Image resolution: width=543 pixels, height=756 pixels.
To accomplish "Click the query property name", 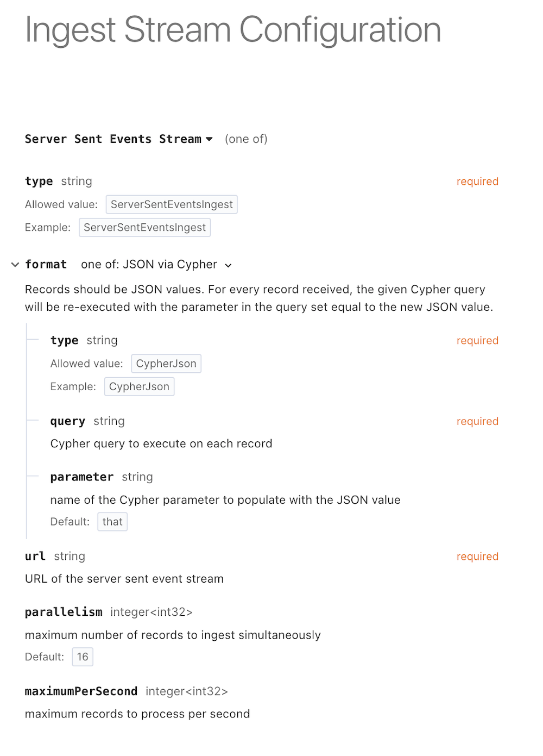I will pos(67,421).
